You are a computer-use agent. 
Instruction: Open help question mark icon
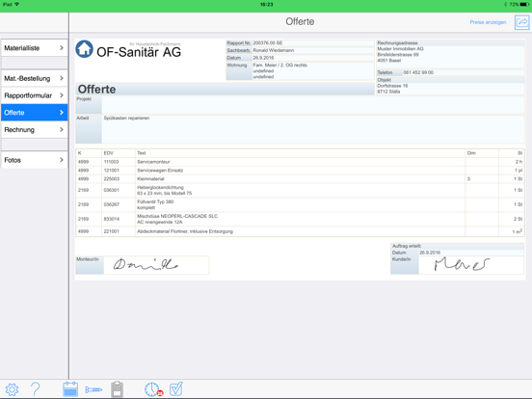click(35, 389)
